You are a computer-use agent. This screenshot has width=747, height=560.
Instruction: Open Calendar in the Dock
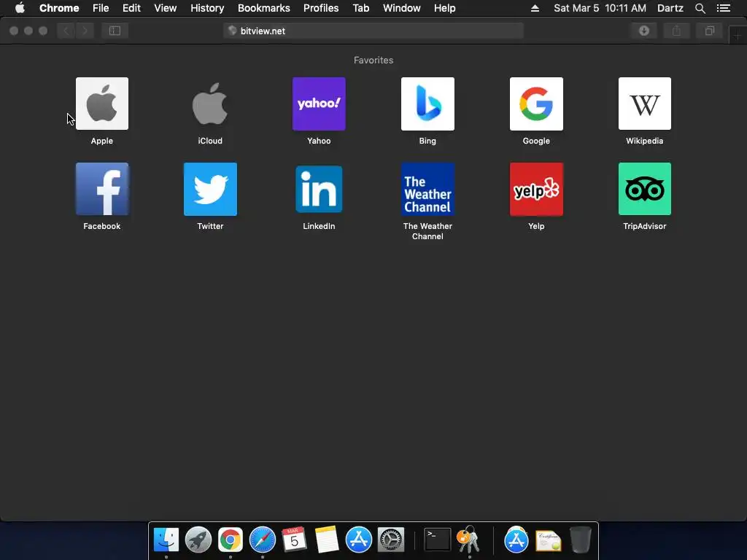pyautogui.click(x=295, y=540)
